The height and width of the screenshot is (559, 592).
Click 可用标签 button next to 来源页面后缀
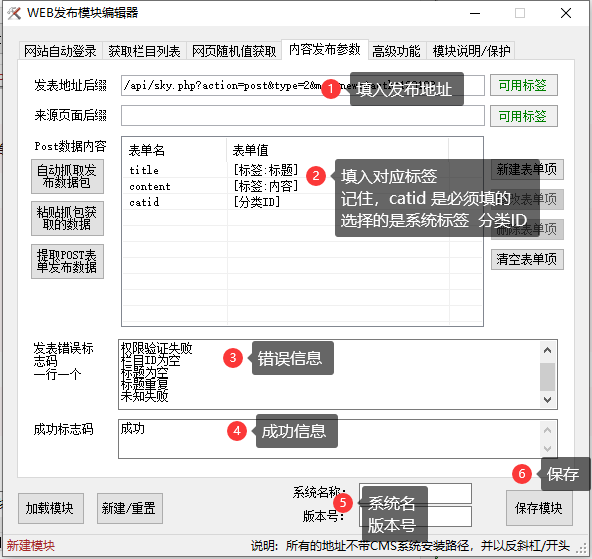[523, 116]
